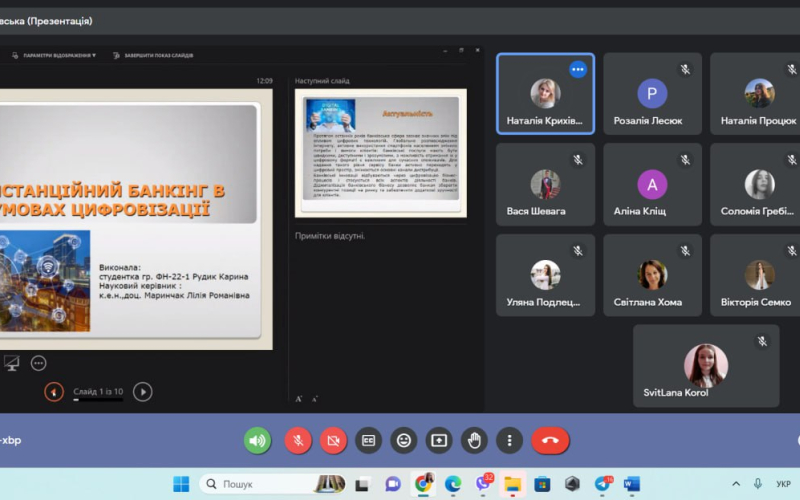Click the SvitLana Korol participant photo
Viewport: 800px width, 500px height.
[706, 365]
